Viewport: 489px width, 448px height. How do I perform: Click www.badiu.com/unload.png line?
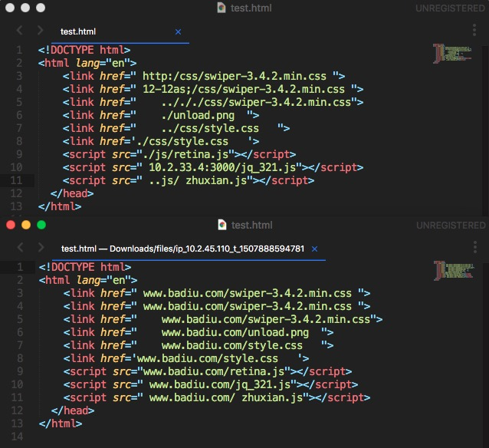pyautogui.click(x=199, y=332)
